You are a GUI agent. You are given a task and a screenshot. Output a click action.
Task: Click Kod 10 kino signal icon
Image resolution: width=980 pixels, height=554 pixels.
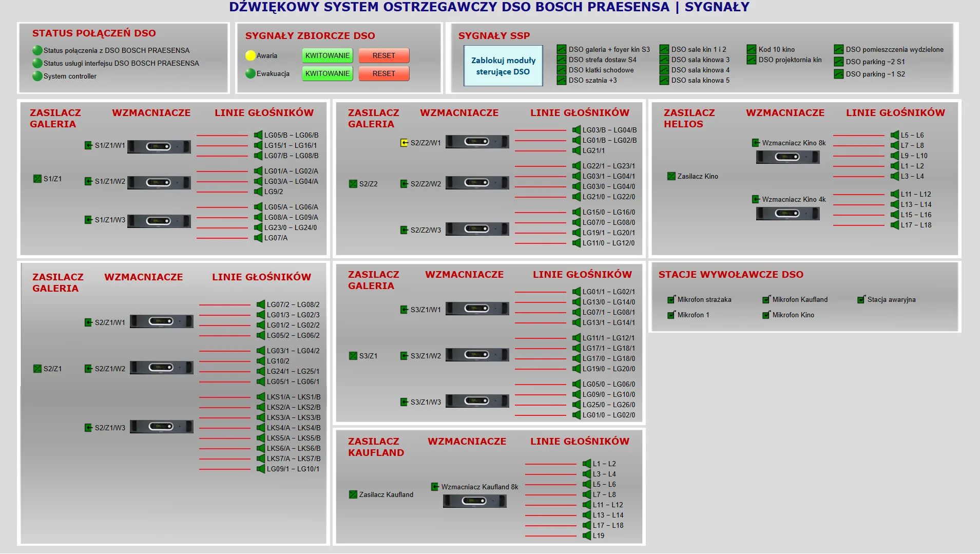[752, 49]
